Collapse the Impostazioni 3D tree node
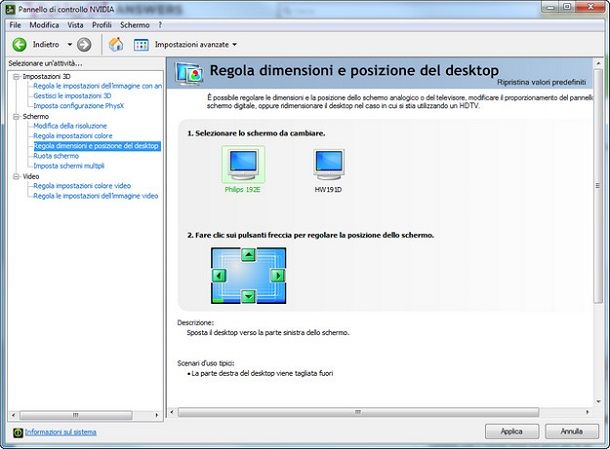Image resolution: width=610 pixels, height=449 pixels. pos(16,77)
